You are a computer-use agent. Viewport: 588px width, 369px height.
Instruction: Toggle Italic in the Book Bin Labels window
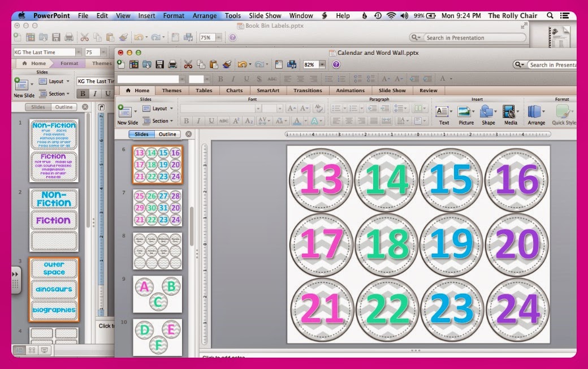[x=95, y=93]
